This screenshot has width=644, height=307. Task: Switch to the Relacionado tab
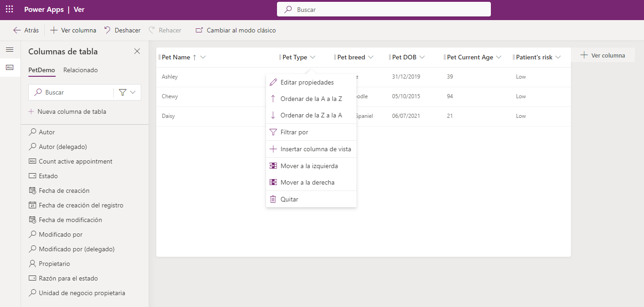[x=80, y=70]
